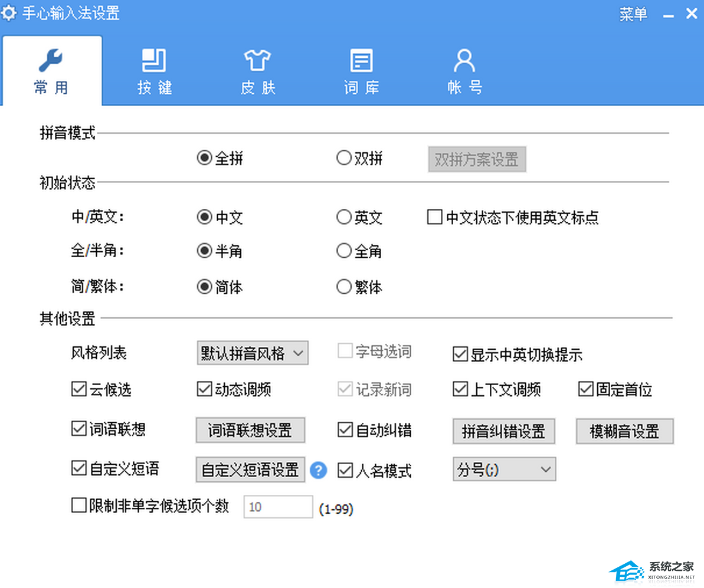Toggle 字母选词 checkbox
The width and height of the screenshot is (704, 588).
[345, 351]
